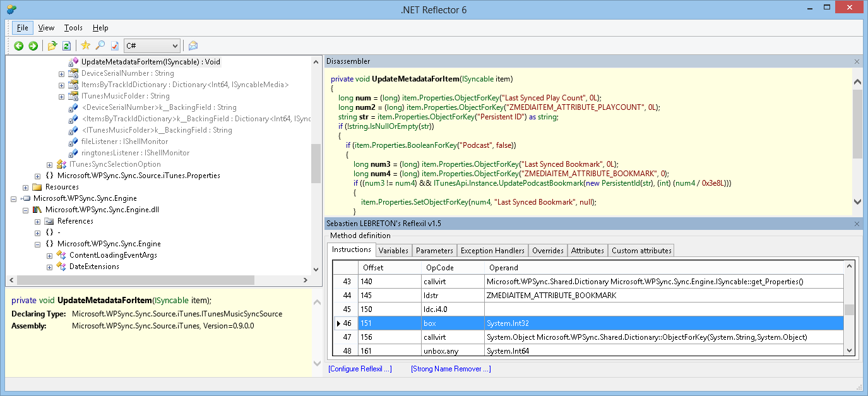Viewport: 868px width, 396px height.
Task: Click the Microsoft.WPSync.Sync.Engine.dll module icon
Action: point(37,210)
